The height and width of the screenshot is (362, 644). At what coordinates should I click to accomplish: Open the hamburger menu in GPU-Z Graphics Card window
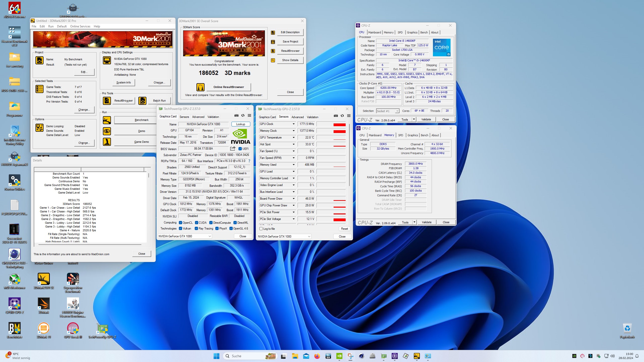pos(249,116)
